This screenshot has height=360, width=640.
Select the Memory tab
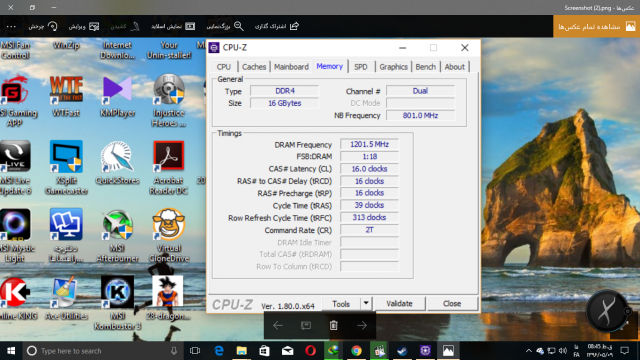tap(330, 67)
